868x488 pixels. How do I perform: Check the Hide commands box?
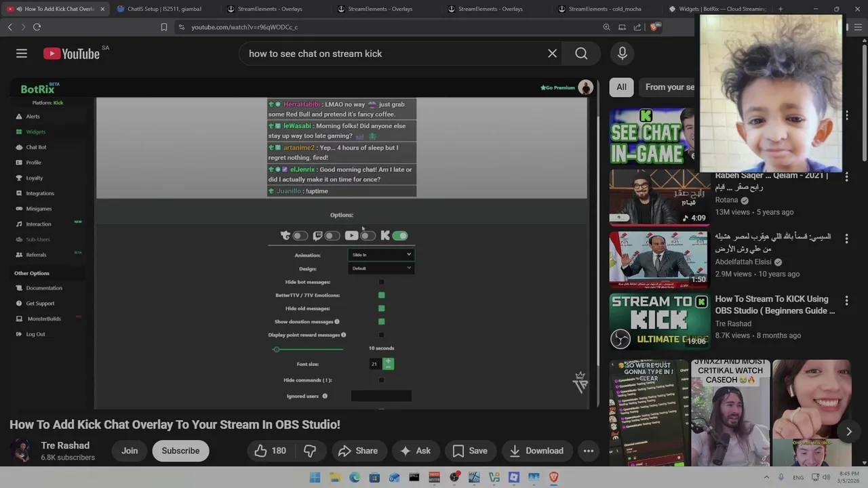[381, 380]
